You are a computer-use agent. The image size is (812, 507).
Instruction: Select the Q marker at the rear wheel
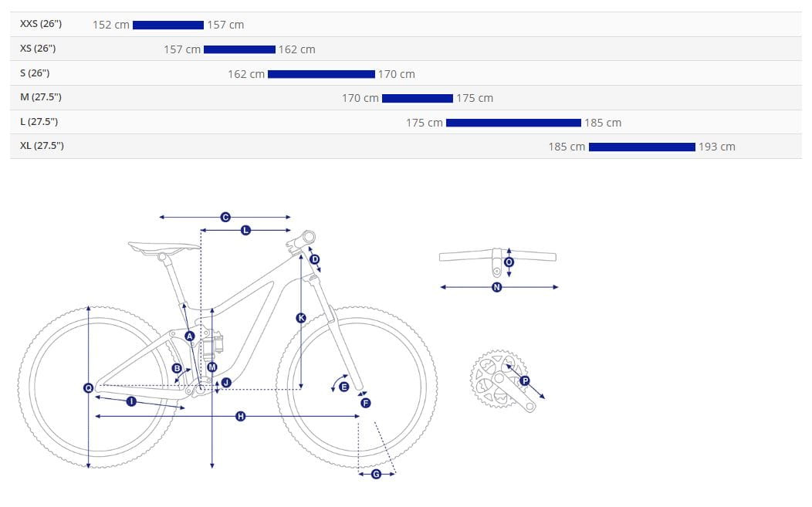(x=89, y=388)
